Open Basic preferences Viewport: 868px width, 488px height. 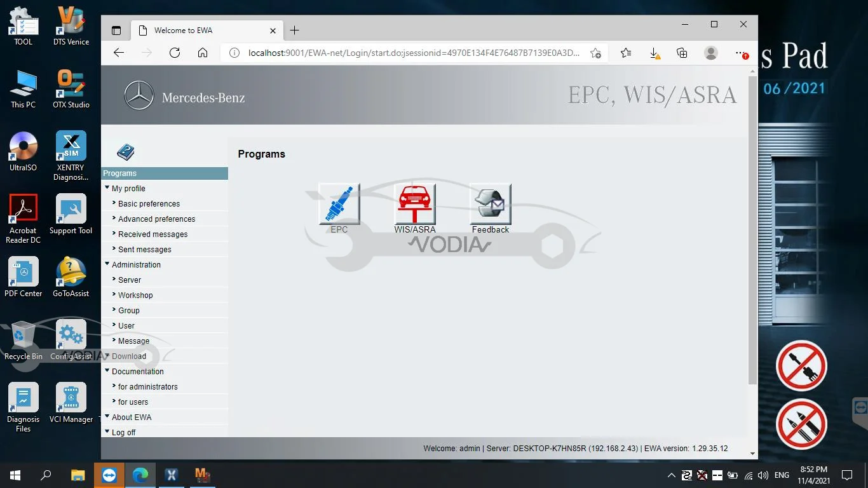[149, 204]
